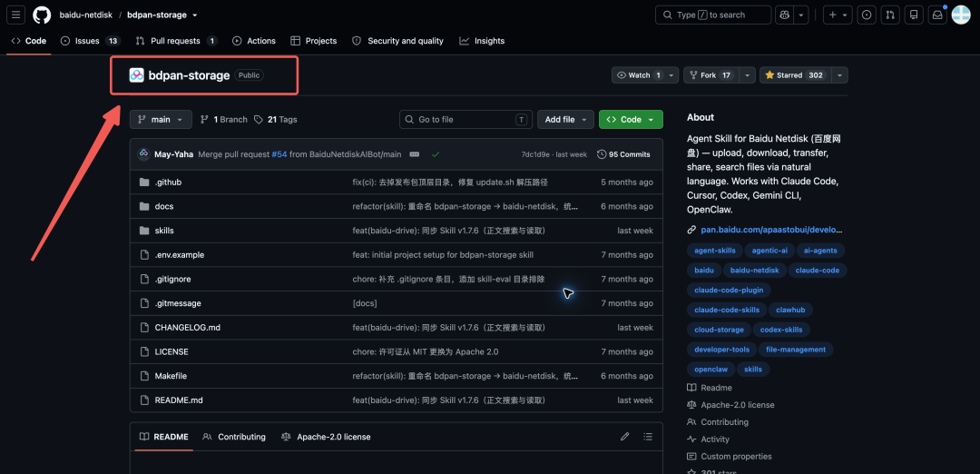Switch to the Code tab
The width and height of the screenshot is (980, 474).
pyautogui.click(x=29, y=41)
